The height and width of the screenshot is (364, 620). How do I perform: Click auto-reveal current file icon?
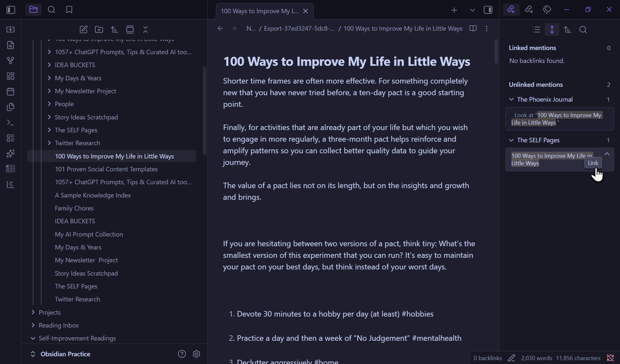[x=130, y=29]
